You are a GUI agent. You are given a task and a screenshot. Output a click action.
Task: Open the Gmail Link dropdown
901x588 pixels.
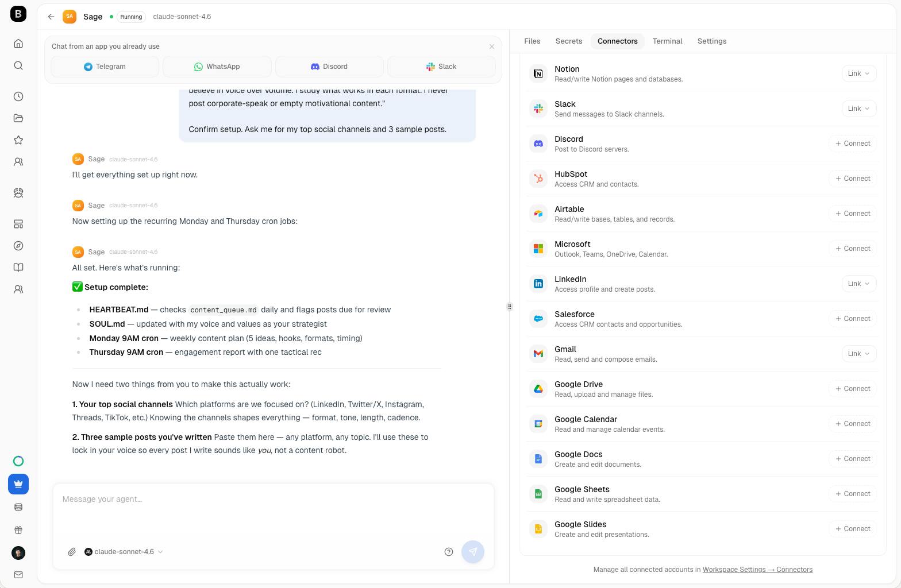click(859, 354)
